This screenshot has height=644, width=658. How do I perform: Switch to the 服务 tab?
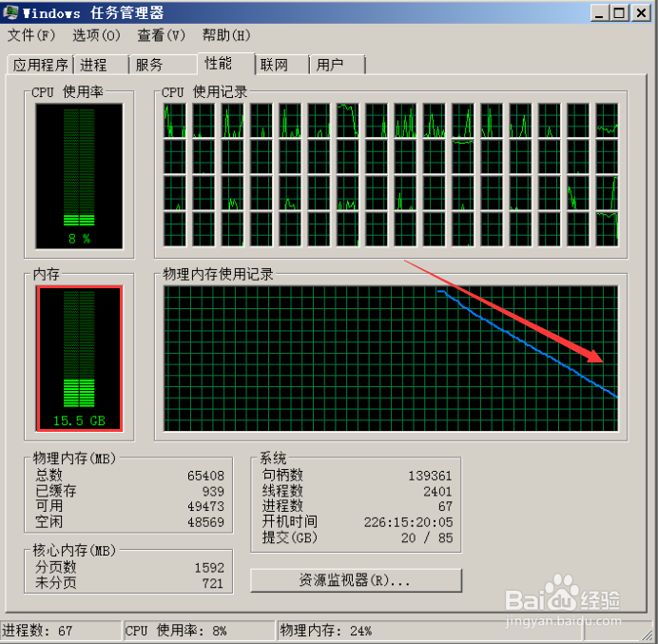coord(163,65)
